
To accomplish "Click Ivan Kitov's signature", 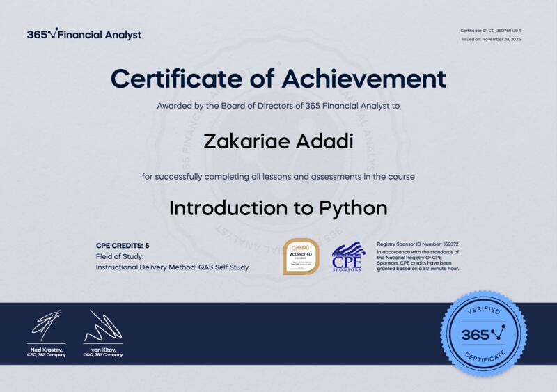I will coord(102,327).
